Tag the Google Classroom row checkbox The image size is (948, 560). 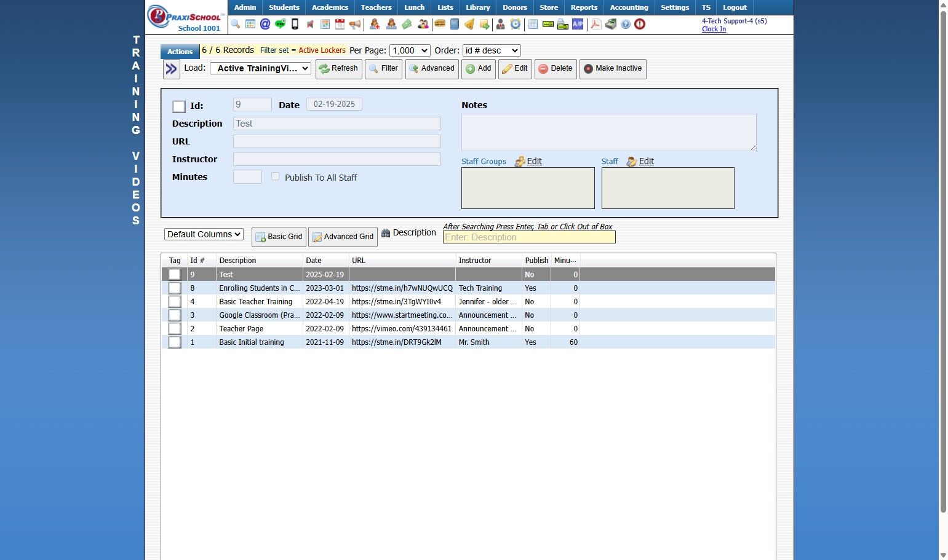coord(175,315)
